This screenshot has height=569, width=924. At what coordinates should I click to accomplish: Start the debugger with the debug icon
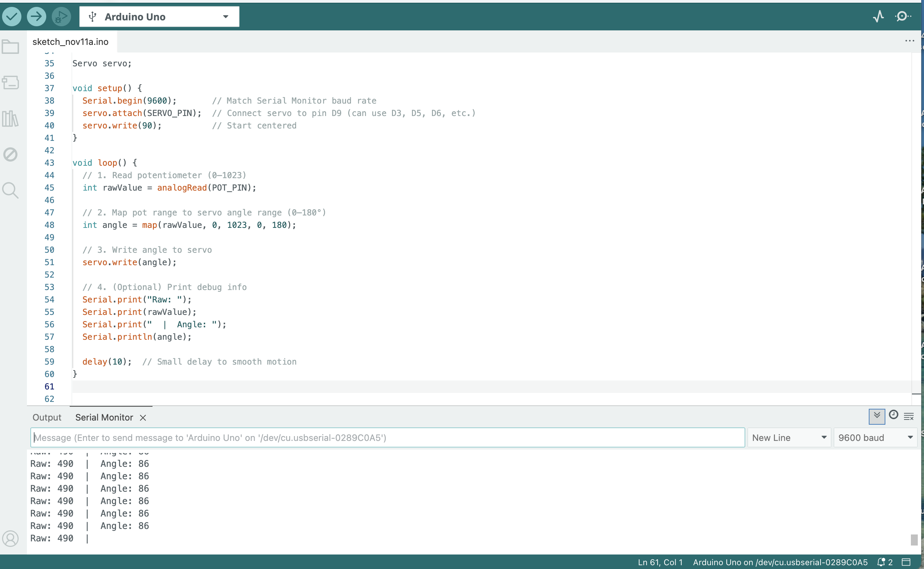(61, 17)
